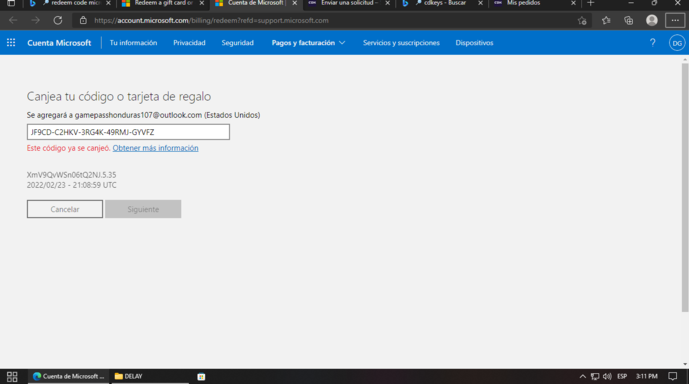Screen dimensions: 689x384
Task: Click the browser back arrow
Action: point(13,20)
